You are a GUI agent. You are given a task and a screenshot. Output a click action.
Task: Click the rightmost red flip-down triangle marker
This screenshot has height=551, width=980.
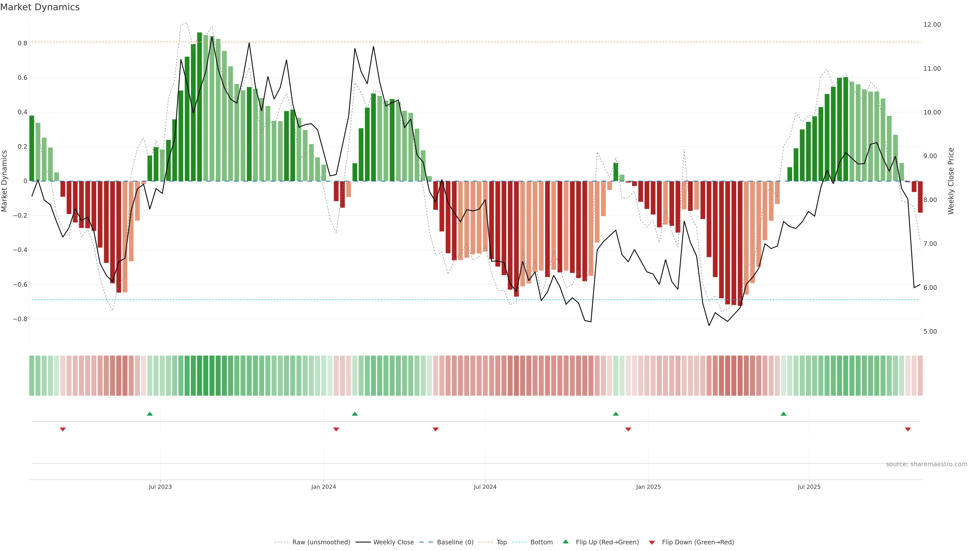908,429
